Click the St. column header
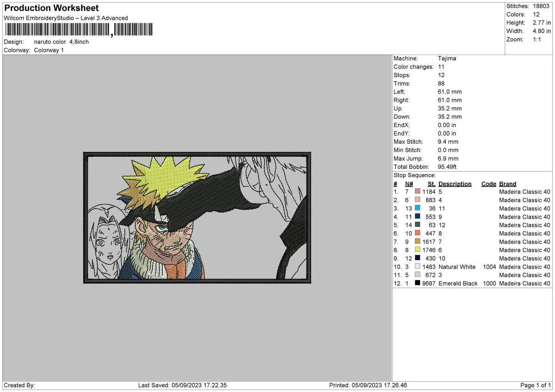 coord(432,184)
